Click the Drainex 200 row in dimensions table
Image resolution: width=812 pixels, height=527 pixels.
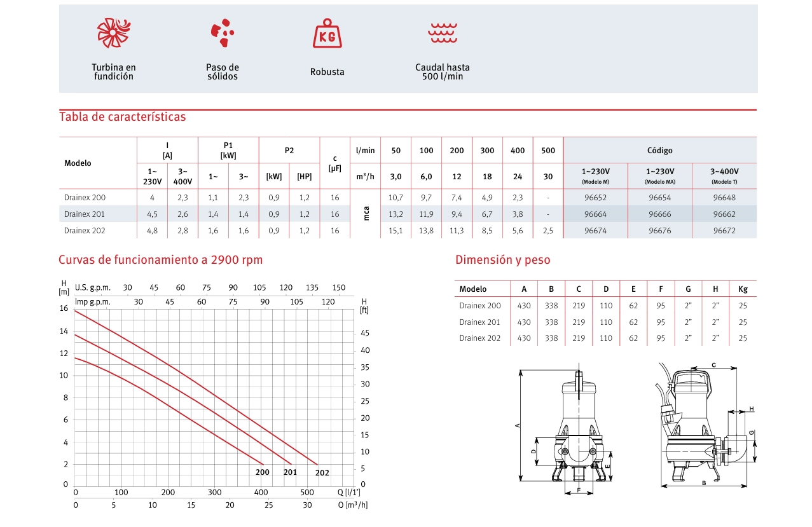(x=605, y=306)
